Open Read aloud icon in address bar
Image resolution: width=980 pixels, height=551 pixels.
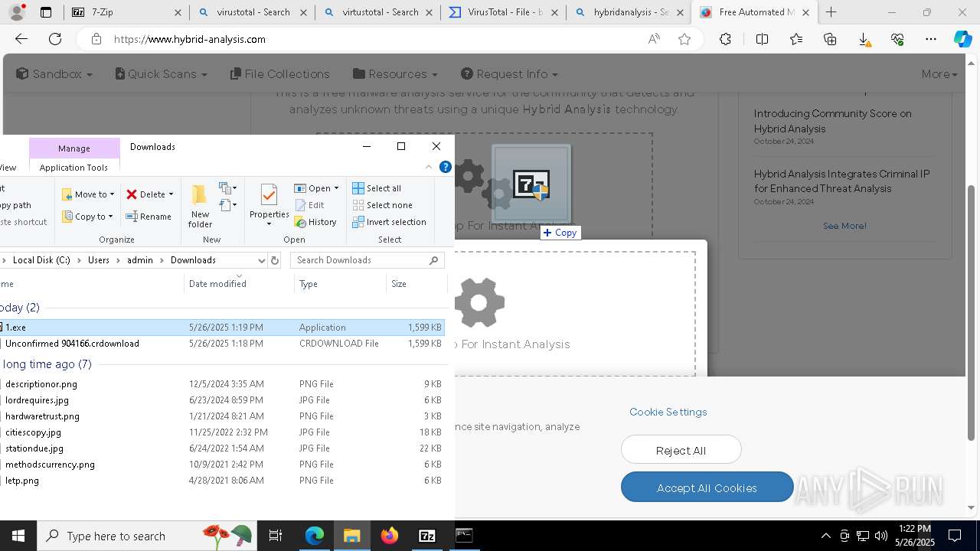tap(654, 39)
